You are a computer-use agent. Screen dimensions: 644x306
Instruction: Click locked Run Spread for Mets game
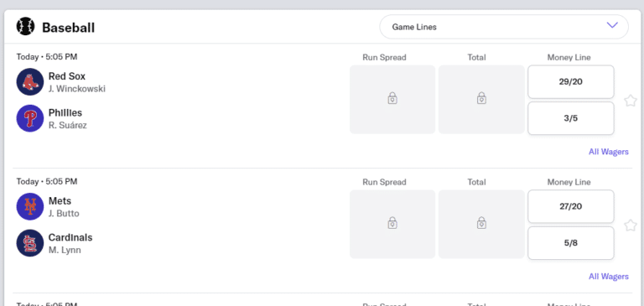(392, 225)
